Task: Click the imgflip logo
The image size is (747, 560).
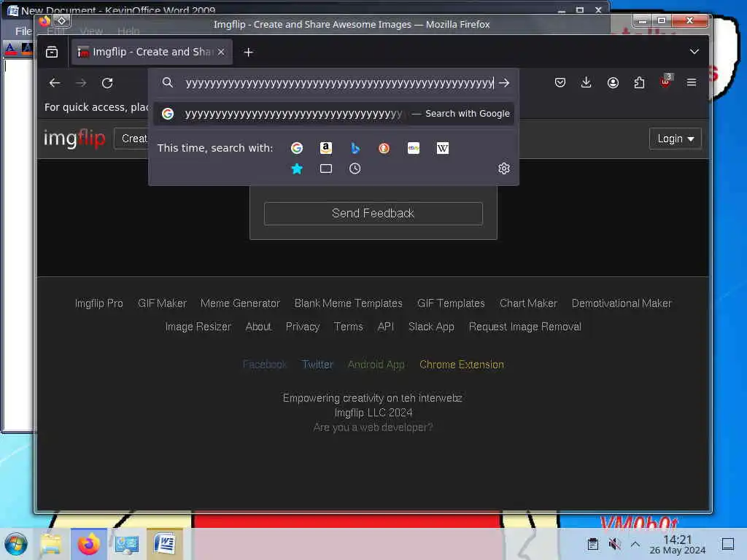Action: tap(74, 138)
